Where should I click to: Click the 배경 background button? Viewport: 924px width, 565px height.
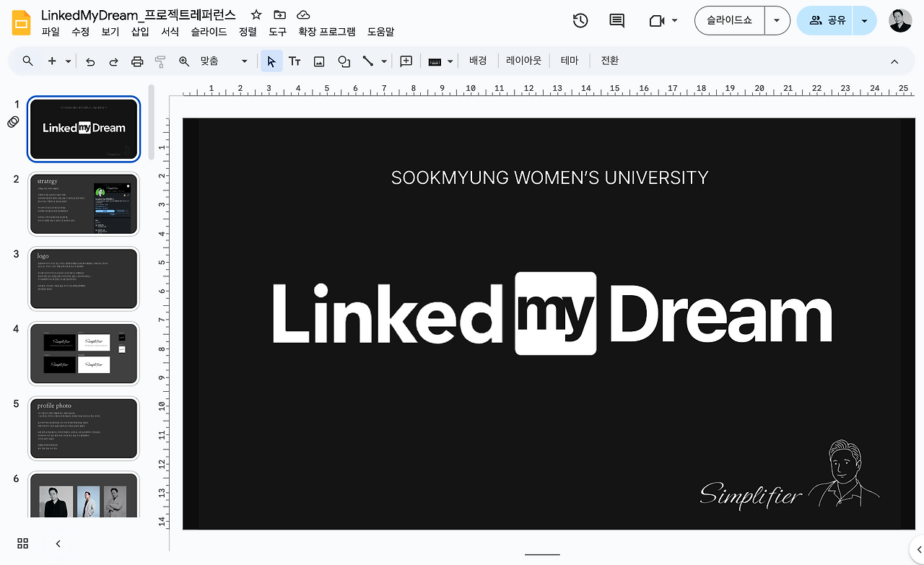[478, 61]
